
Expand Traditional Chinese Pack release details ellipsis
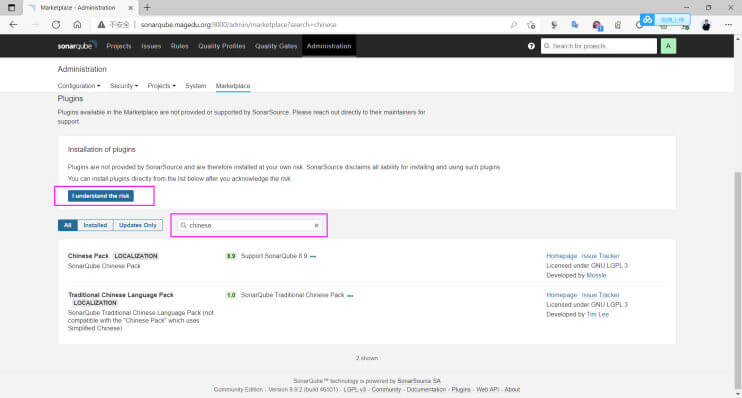coord(350,296)
